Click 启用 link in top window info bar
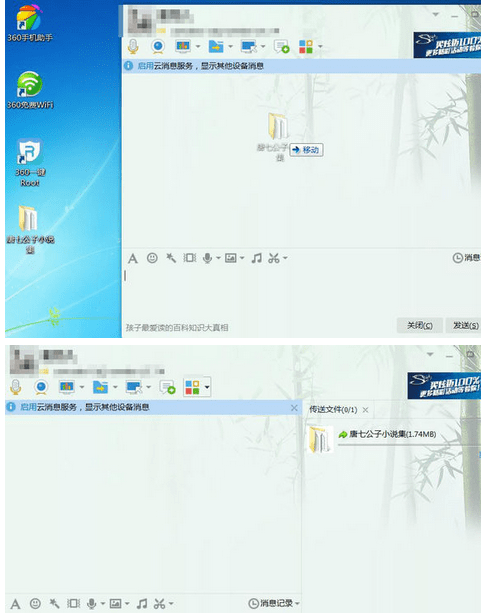This screenshot has height=613, width=481. point(145,66)
